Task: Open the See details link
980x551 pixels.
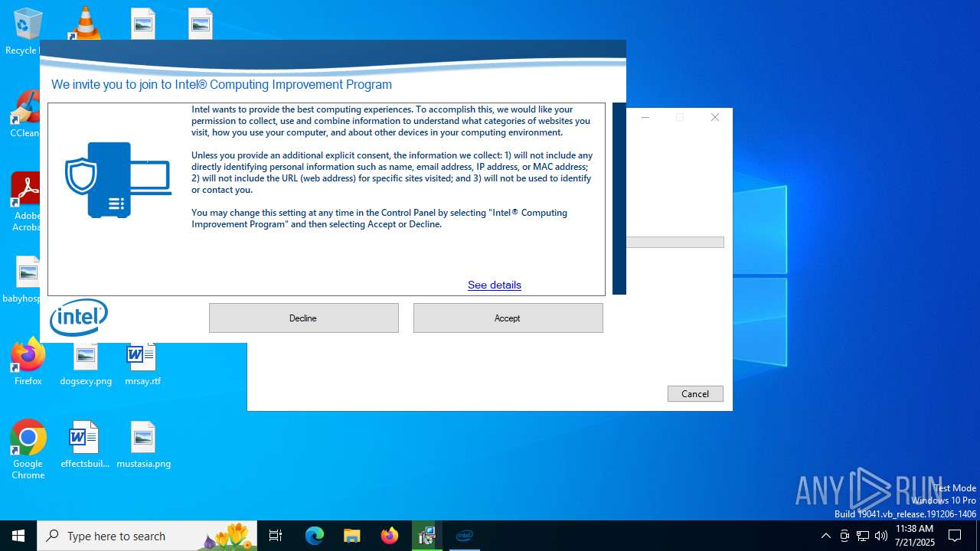Action: 495,285
